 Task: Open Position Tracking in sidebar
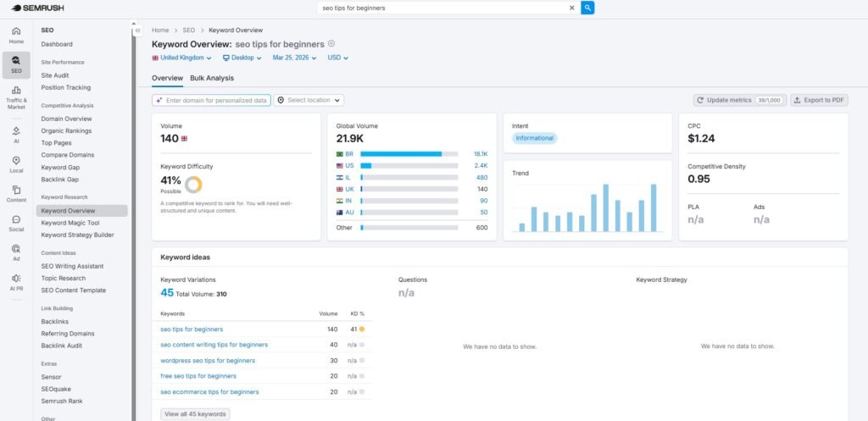coord(65,87)
